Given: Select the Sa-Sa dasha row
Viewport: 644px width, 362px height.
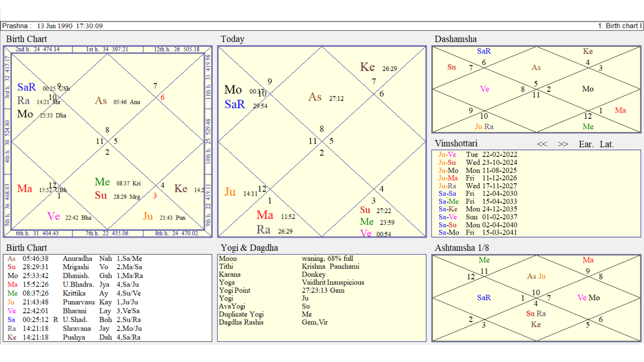Looking at the screenshot, I should click(x=478, y=193).
